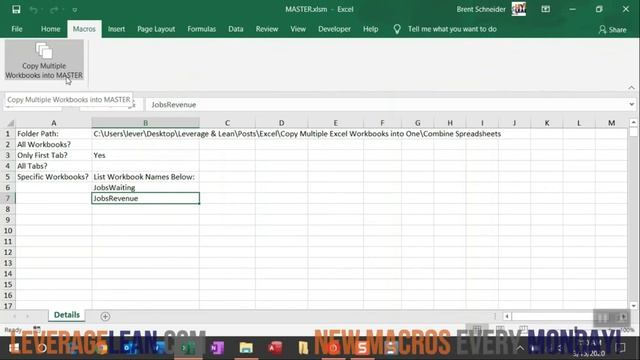The image size is (640, 360).
Task: Switch to Normal view in status bar
Action: point(477,329)
